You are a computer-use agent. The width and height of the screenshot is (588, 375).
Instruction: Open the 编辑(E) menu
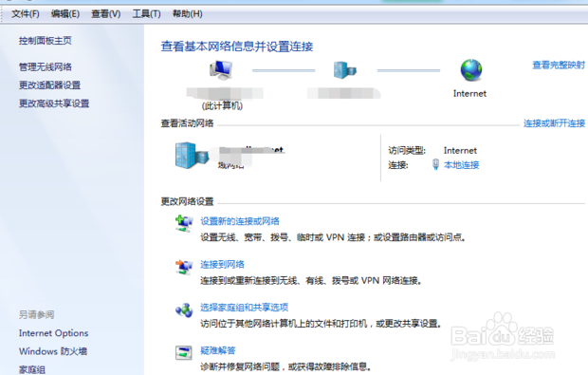click(x=65, y=14)
